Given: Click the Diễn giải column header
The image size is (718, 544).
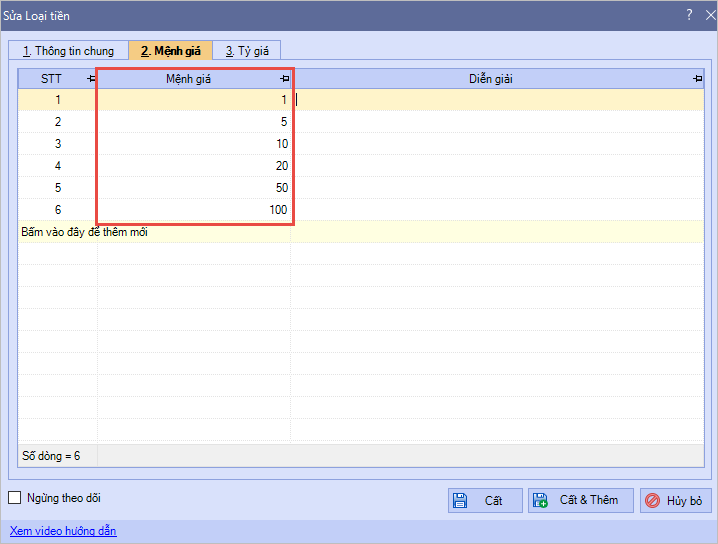Looking at the screenshot, I should tap(490, 79).
